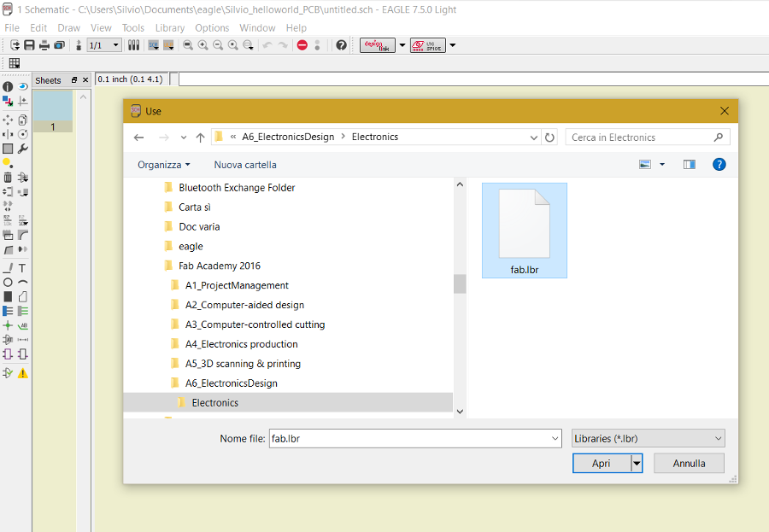This screenshot has width=769, height=532.
Task: Open the Edit menu
Action: tap(38, 28)
